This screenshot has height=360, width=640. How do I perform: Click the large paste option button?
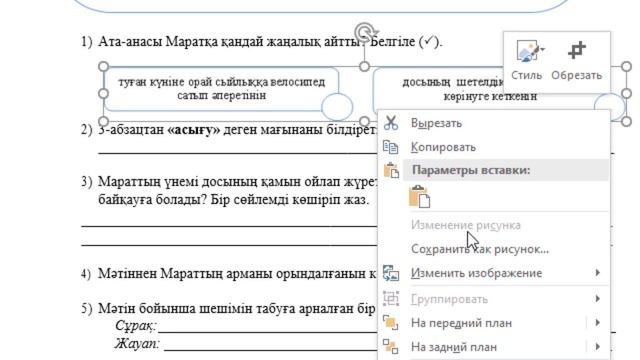pos(419,197)
